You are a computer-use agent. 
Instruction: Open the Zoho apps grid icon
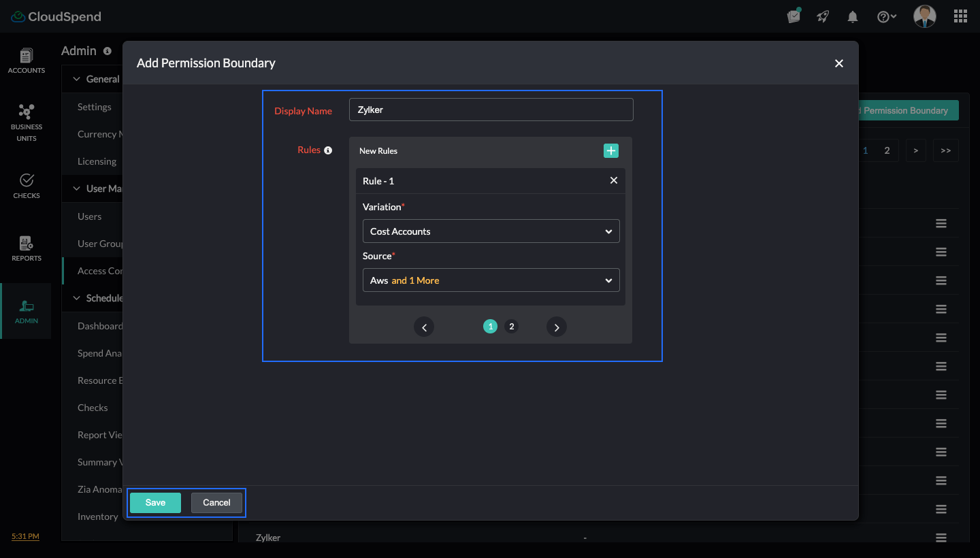960,16
